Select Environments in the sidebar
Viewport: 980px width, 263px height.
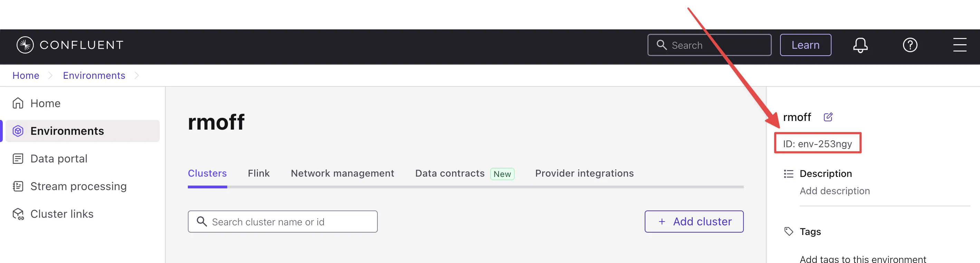67,131
